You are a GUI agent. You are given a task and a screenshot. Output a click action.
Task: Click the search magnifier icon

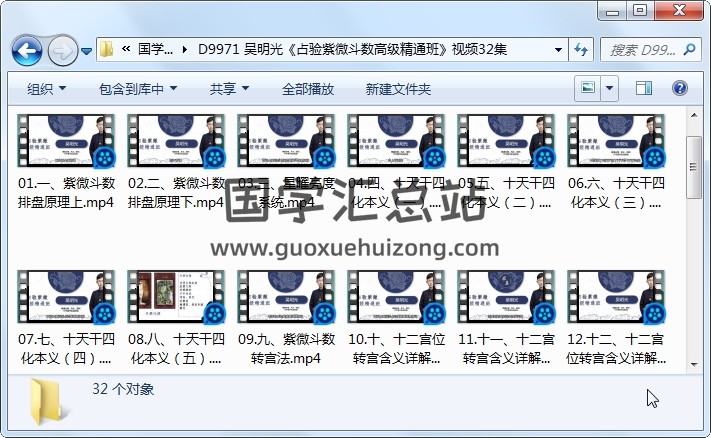689,49
